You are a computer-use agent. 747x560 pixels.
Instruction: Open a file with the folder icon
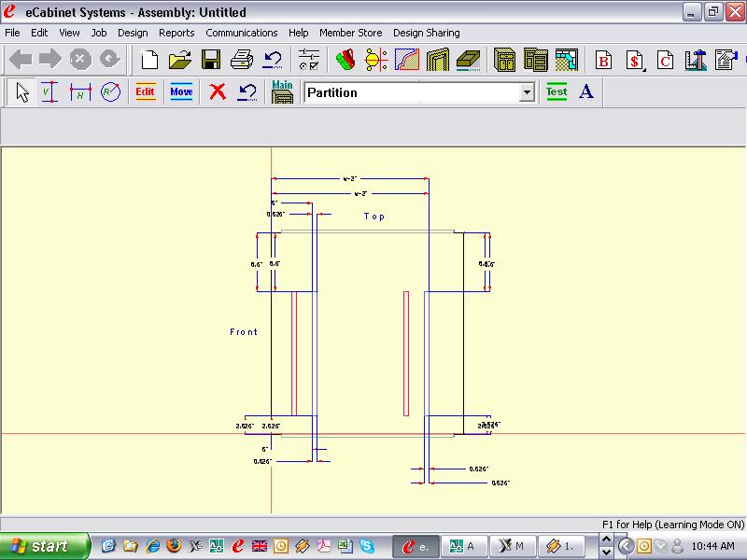coord(180,60)
